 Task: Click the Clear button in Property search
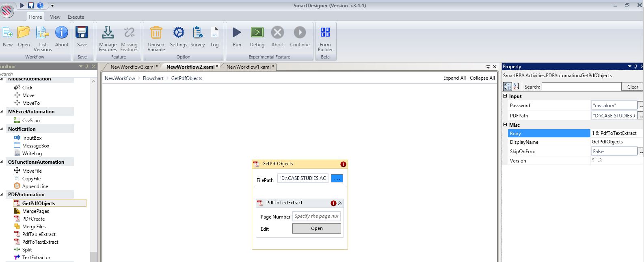pos(632,87)
